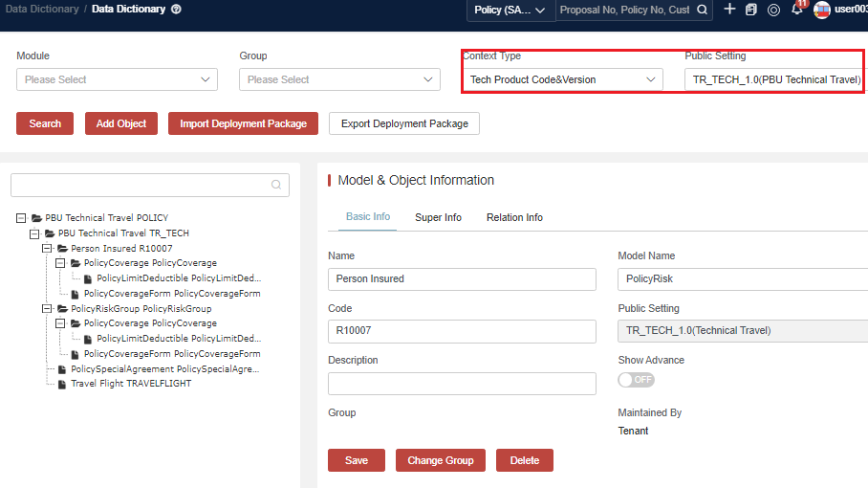Open the documents icon in the header
This screenshot has height=488, width=868.
pos(751,10)
